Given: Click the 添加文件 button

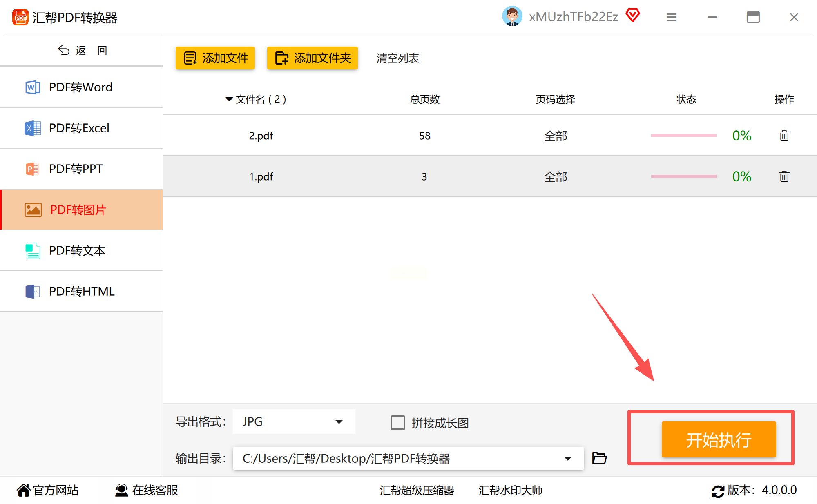Looking at the screenshot, I should pos(215,58).
